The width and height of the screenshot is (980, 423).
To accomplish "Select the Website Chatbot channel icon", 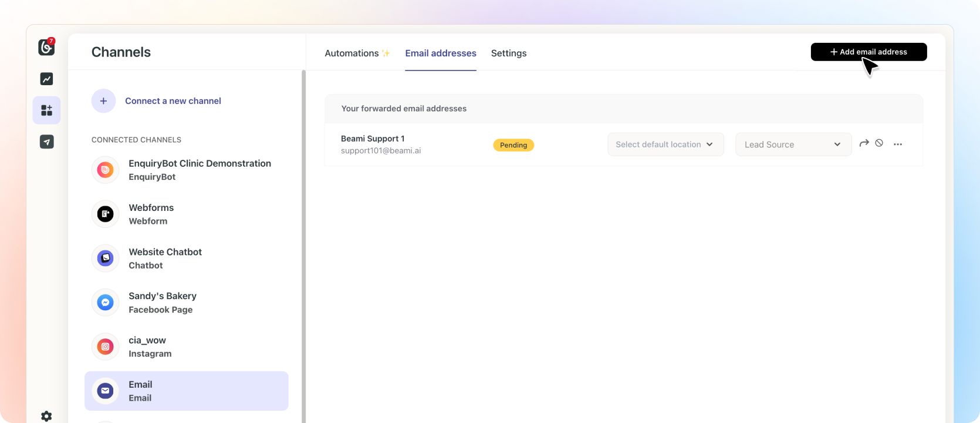I will click(105, 258).
